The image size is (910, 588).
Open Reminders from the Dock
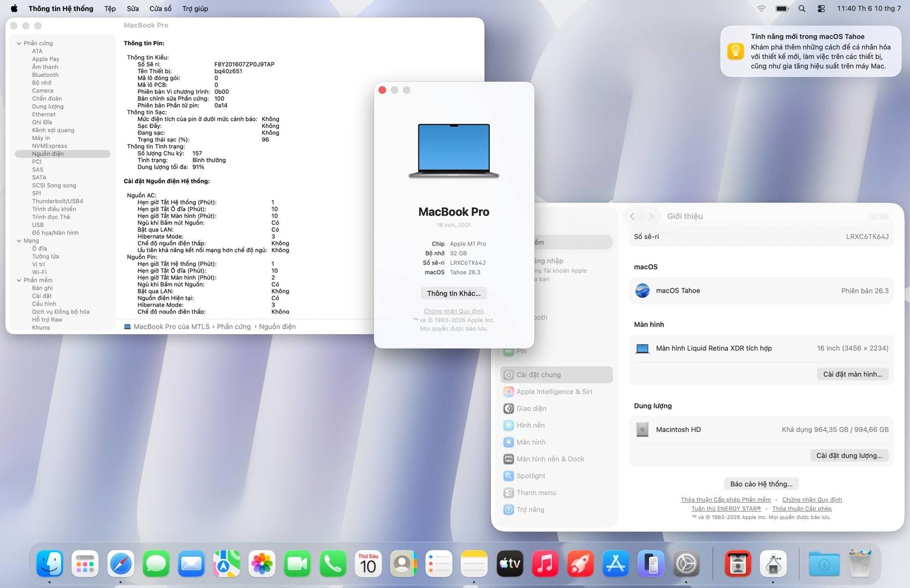coord(439,563)
